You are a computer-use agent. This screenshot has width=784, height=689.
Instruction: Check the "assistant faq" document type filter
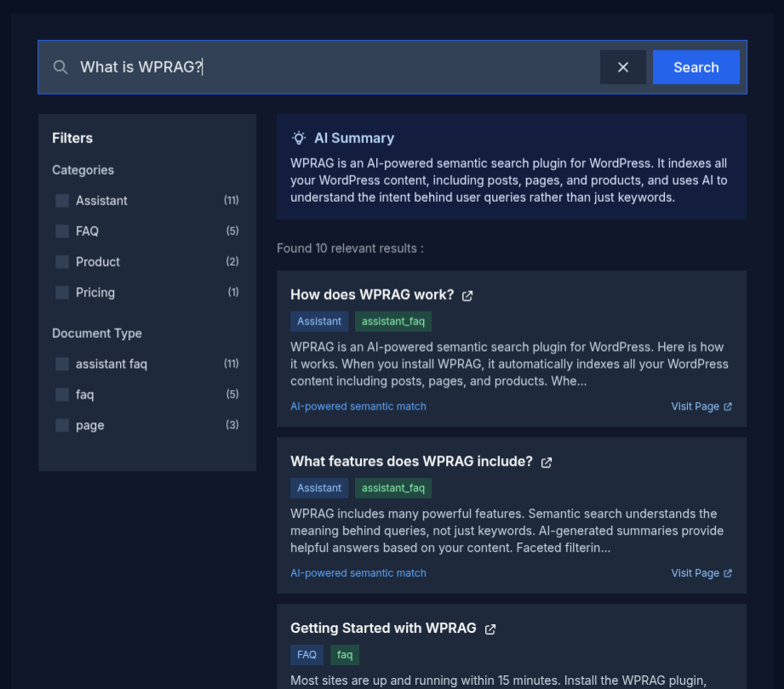61,364
